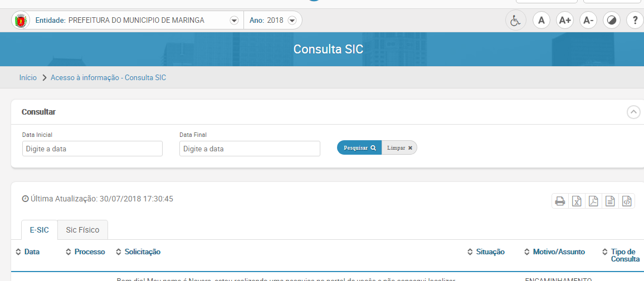Select PREFEITURA DO MUNICIPIO DE MARINGA entity text

136,20
